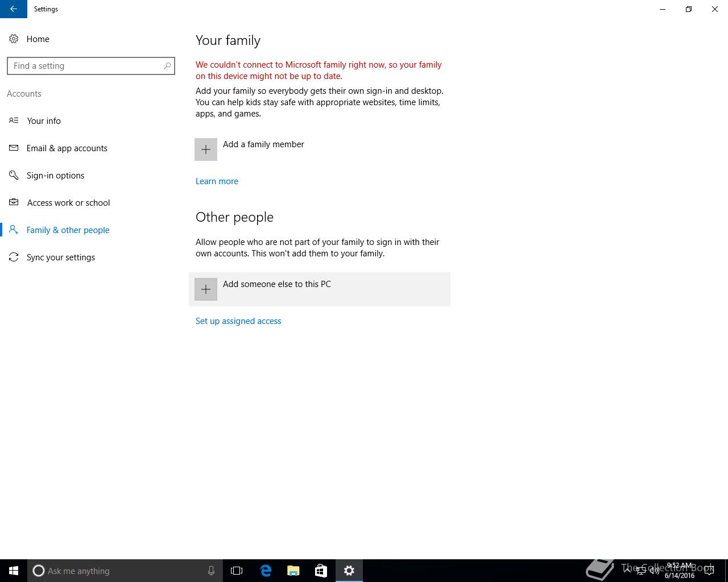Select the Family & other people icon
This screenshot has width=728, height=582.
14,230
